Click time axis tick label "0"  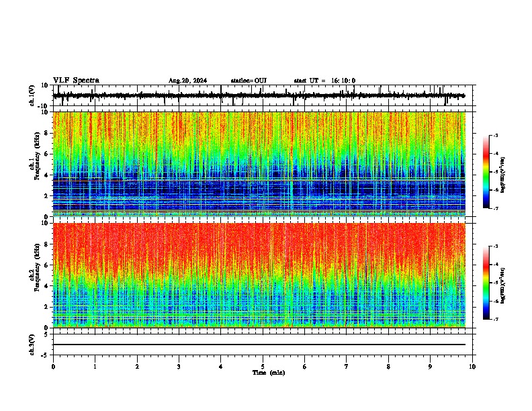click(53, 367)
